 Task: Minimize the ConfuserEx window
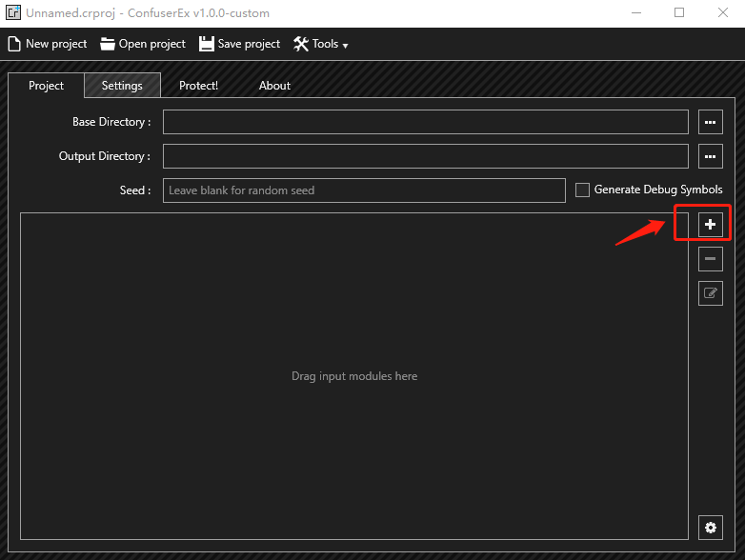click(636, 12)
